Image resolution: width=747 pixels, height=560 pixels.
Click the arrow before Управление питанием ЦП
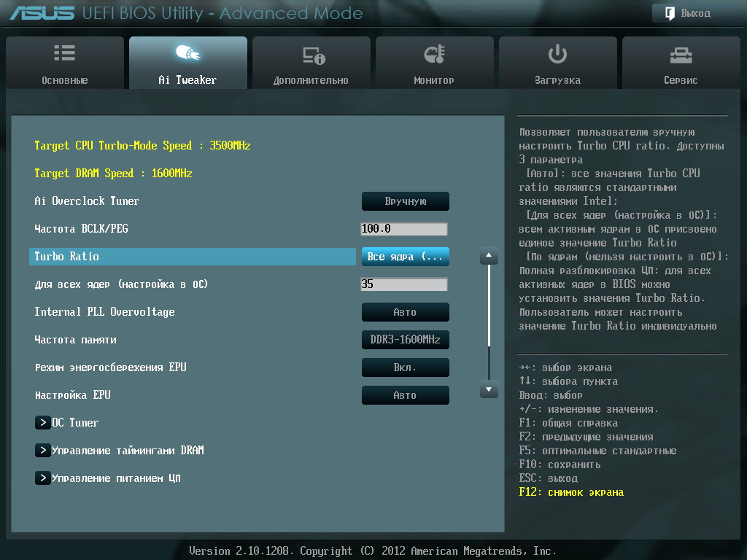pos(42,478)
